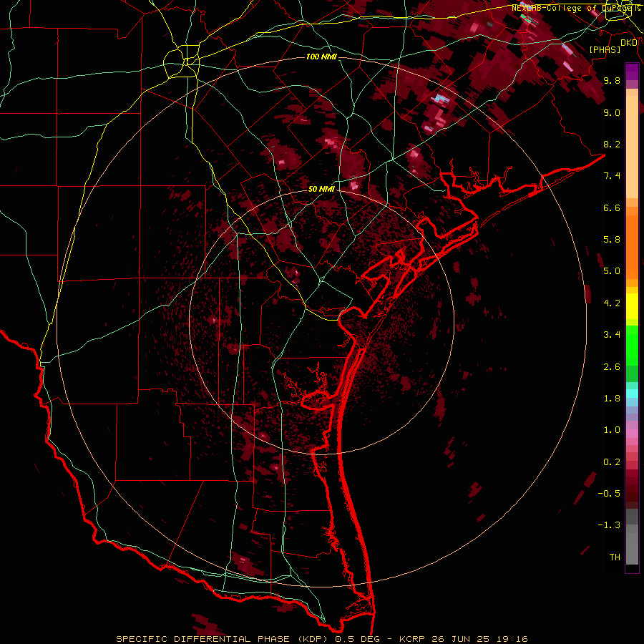Select the 6.6 value on the scale
The image size is (644, 644).
click(612, 208)
